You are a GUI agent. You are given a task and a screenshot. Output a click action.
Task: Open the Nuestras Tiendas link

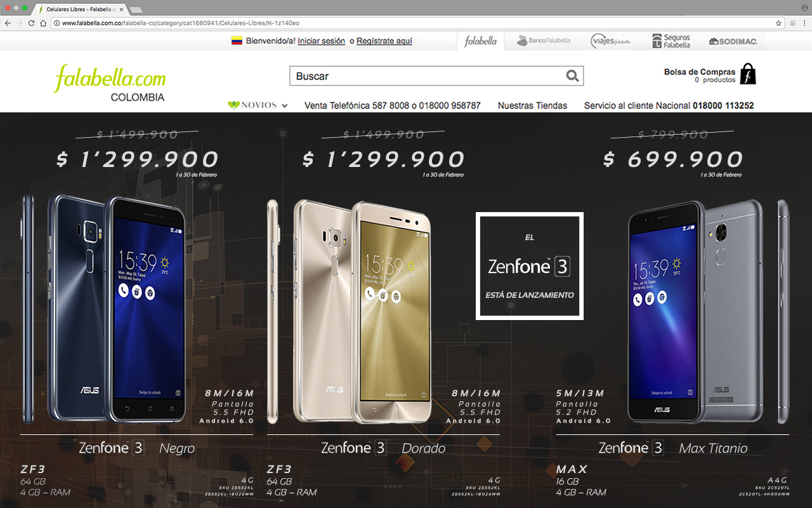532,105
